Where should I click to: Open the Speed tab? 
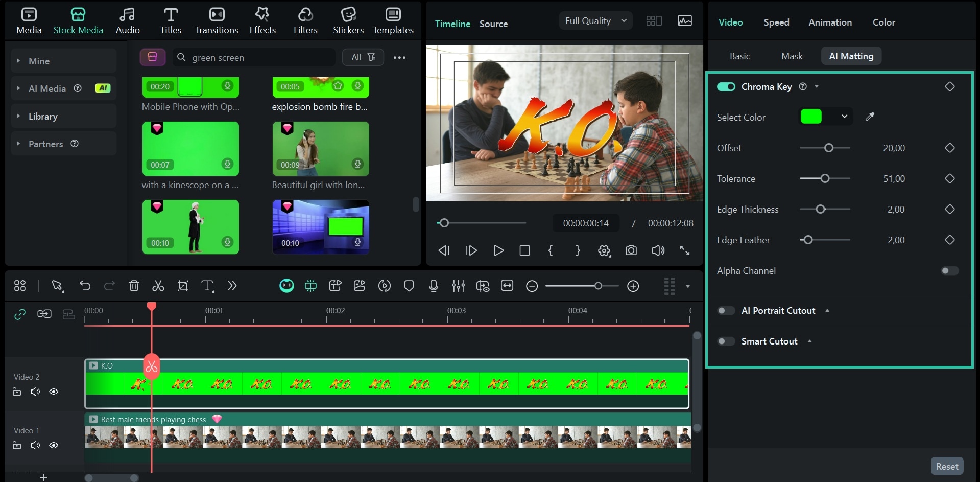[x=776, y=22]
